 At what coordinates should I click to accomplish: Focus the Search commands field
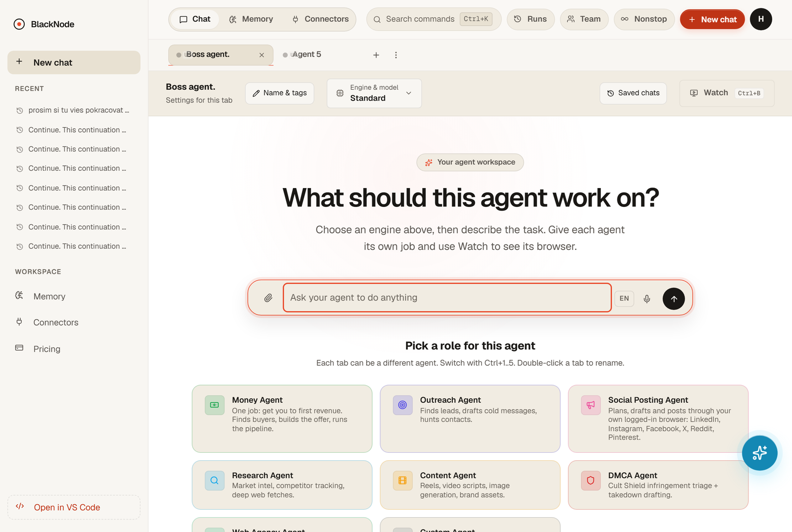[x=434, y=19]
